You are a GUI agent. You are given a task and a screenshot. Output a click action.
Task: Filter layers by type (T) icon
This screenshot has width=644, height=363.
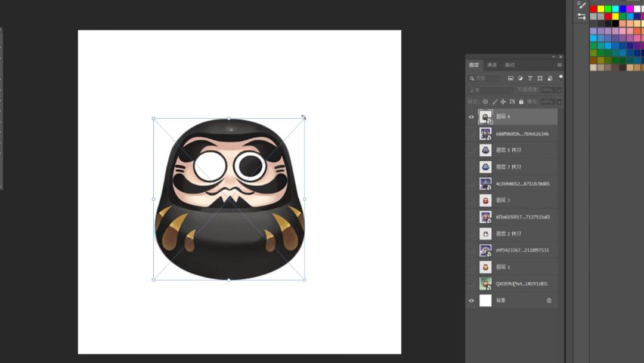[530, 78]
